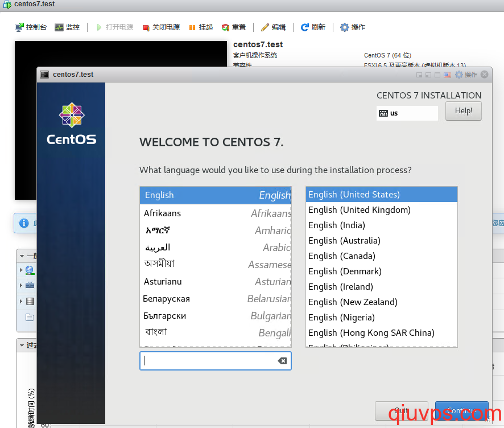The width and height of the screenshot is (504, 428).
Task: Click the CentOS logo in sidebar
Action: pyautogui.click(x=71, y=124)
